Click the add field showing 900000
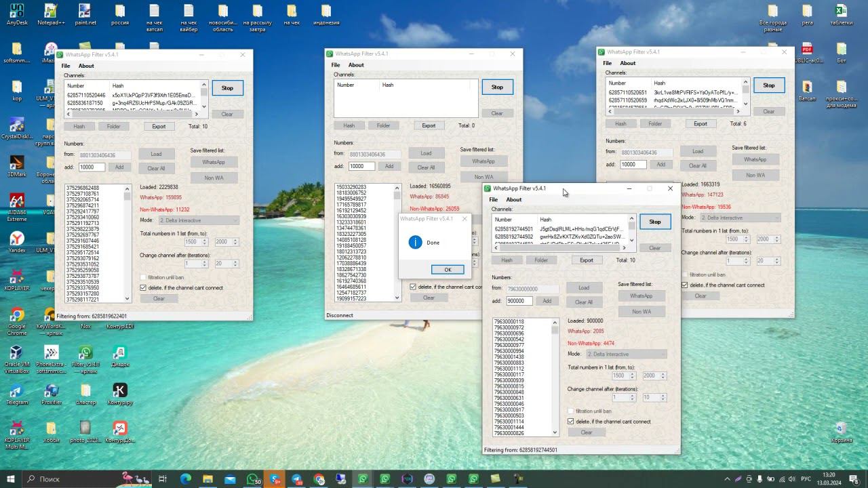Screen dimensions: 868x488 519,301
